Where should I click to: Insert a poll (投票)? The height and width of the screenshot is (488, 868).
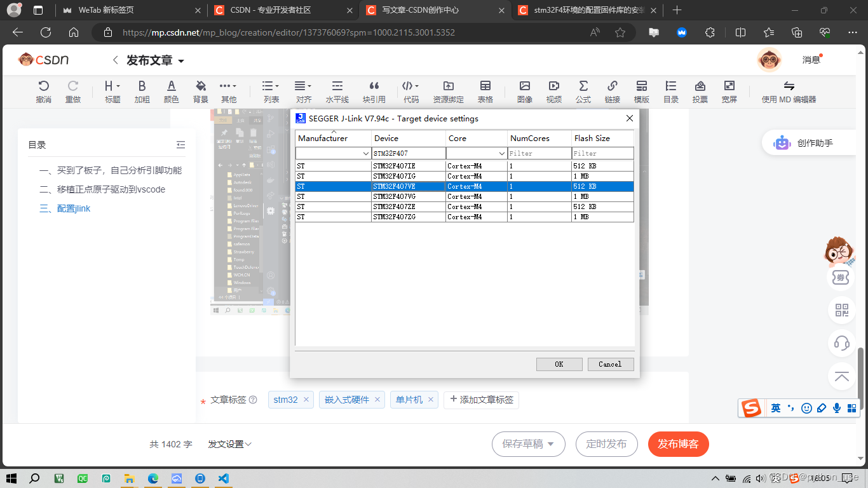click(x=700, y=91)
